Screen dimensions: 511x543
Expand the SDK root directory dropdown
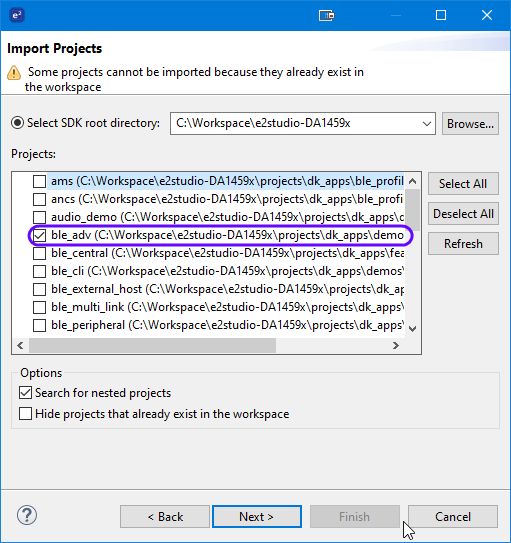[427, 124]
